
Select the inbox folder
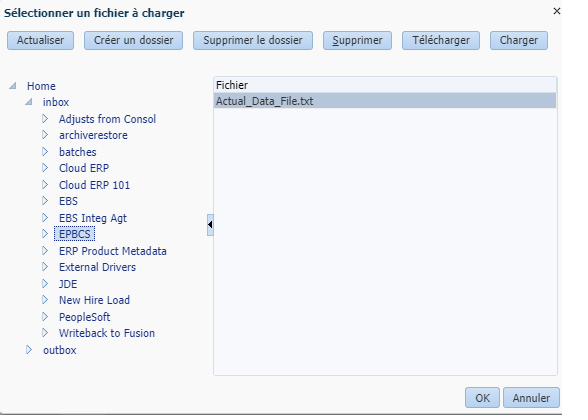(x=56, y=102)
